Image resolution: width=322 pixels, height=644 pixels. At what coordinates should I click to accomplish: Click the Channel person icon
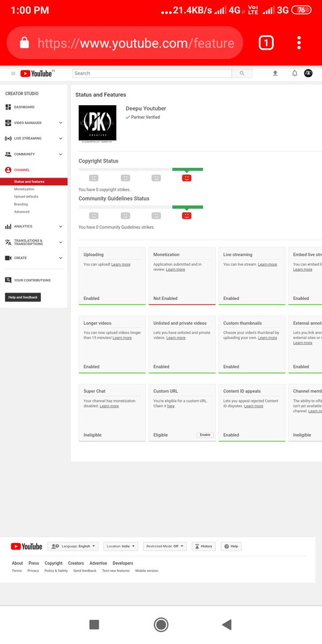(x=8, y=170)
